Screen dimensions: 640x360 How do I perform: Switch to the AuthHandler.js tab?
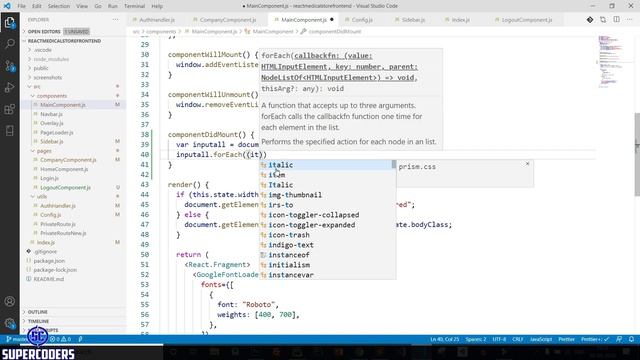[x=157, y=20]
